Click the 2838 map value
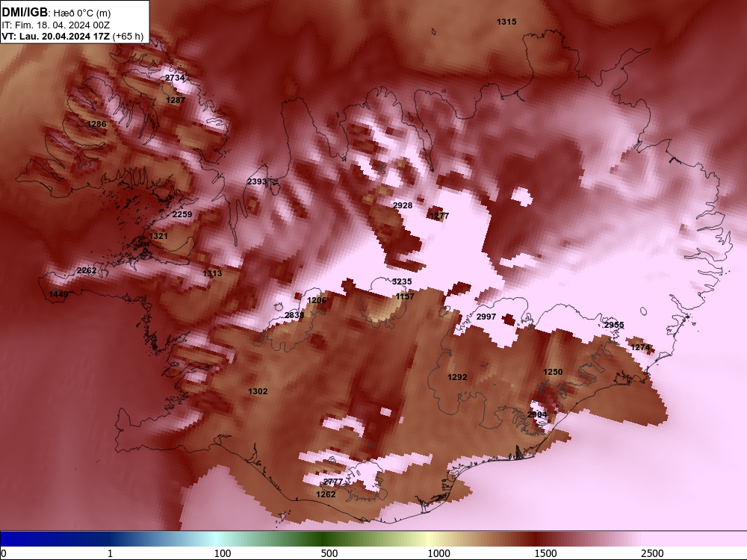The height and width of the screenshot is (560, 747). click(294, 315)
